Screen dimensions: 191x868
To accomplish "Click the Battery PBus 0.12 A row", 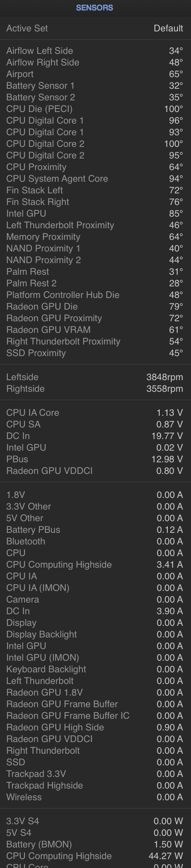I will (95, 530).
